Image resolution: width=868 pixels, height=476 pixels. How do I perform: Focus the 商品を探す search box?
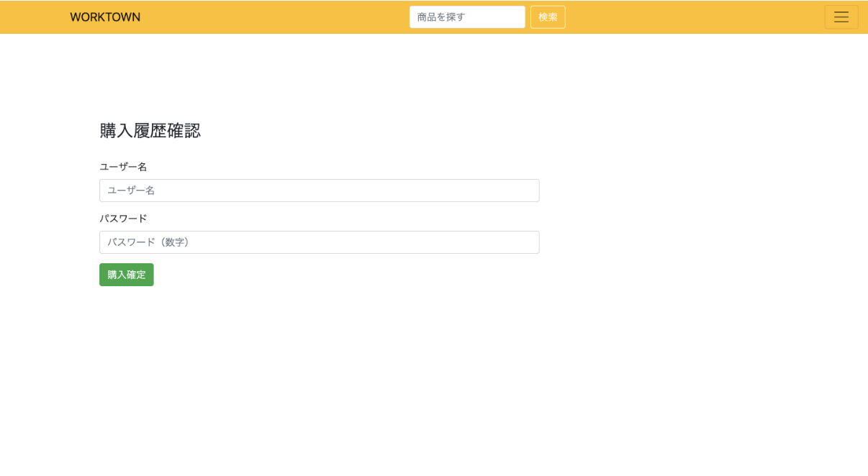point(467,17)
